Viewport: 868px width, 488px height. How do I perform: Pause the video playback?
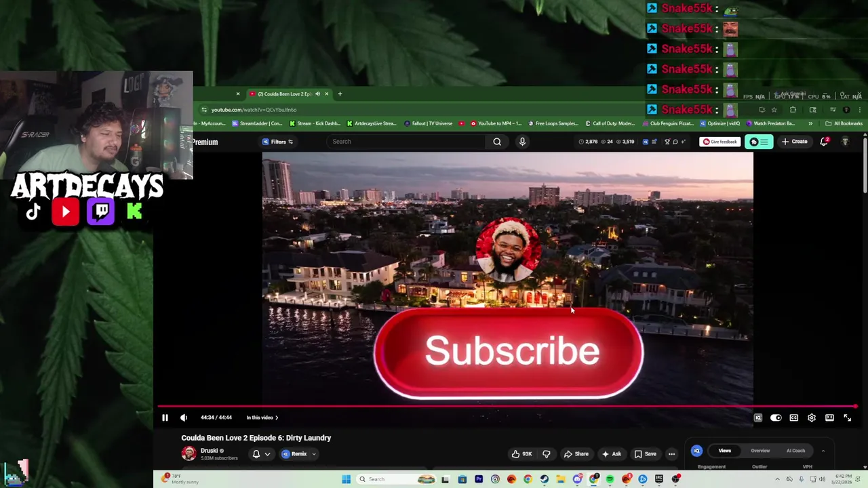coord(165,418)
